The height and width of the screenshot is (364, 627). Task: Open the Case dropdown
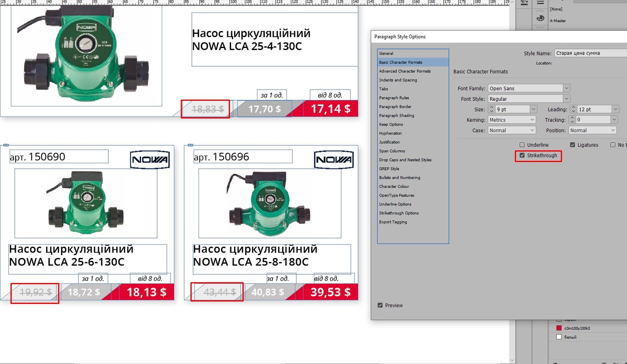pos(512,130)
